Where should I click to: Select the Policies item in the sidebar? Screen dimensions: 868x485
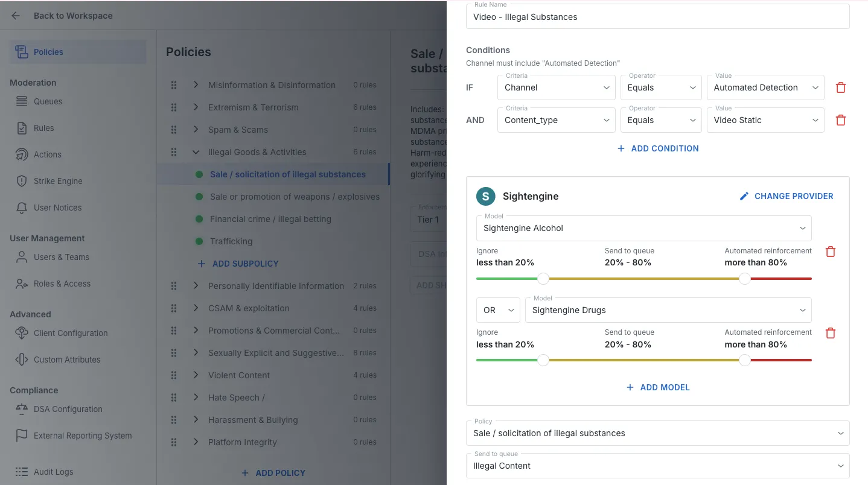[78, 52]
